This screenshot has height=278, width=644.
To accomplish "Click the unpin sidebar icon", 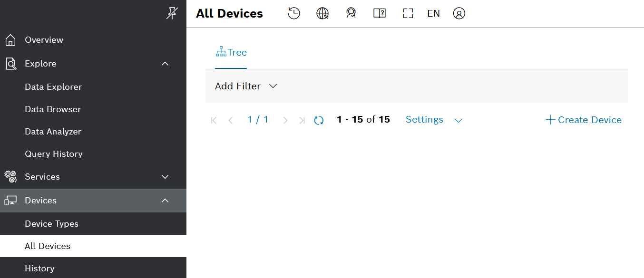I will coord(172,13).
